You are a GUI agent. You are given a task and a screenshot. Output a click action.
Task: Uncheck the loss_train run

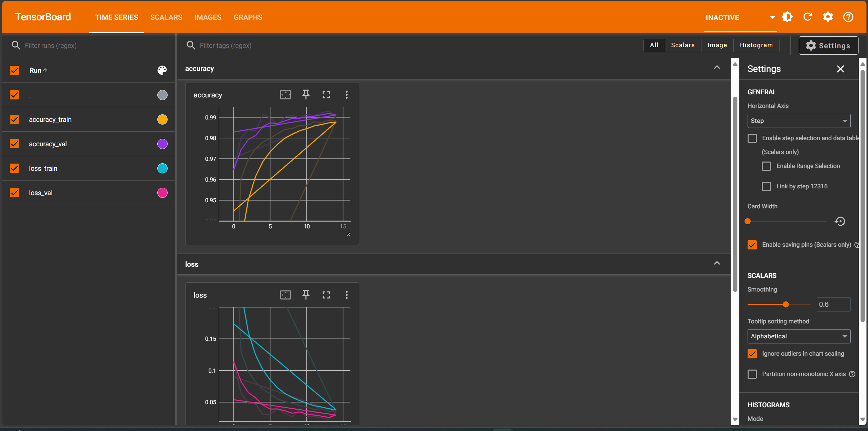(x=14, y=168)
